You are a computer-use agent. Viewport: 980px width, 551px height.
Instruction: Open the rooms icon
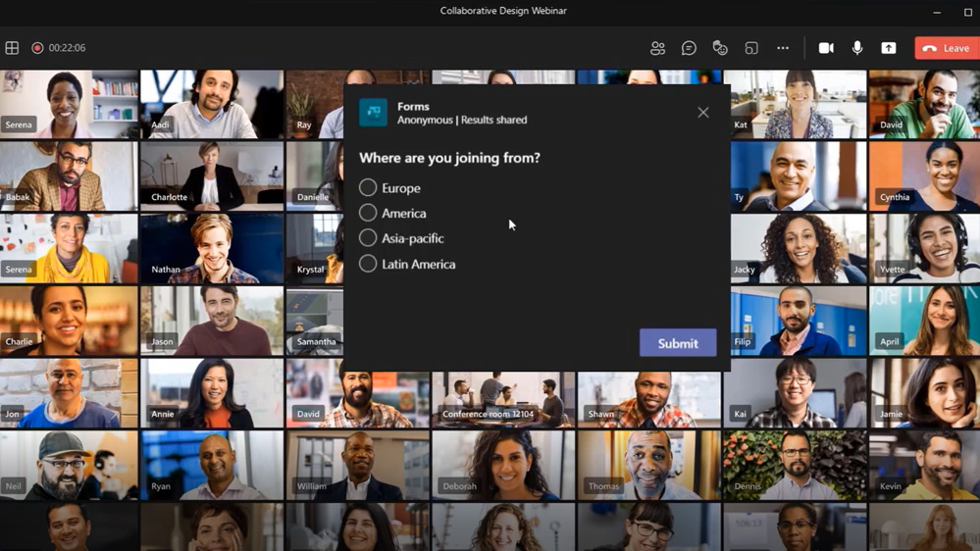click(751, 47)
